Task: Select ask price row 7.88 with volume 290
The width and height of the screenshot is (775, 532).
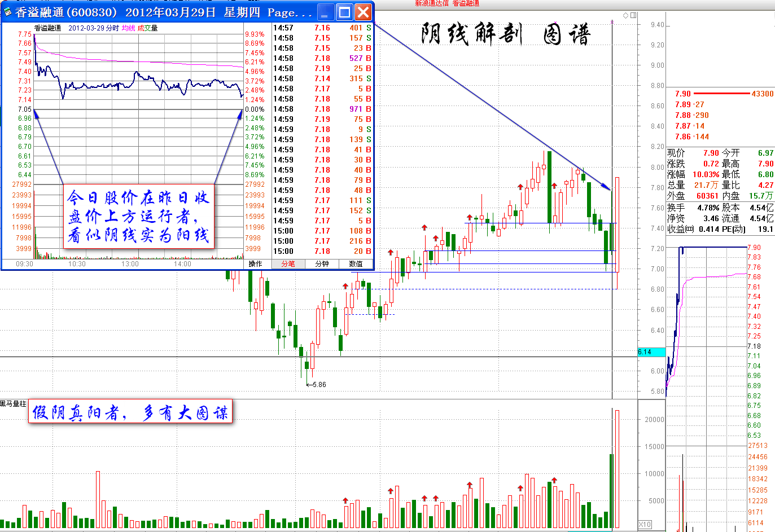Action: (691, 115)
